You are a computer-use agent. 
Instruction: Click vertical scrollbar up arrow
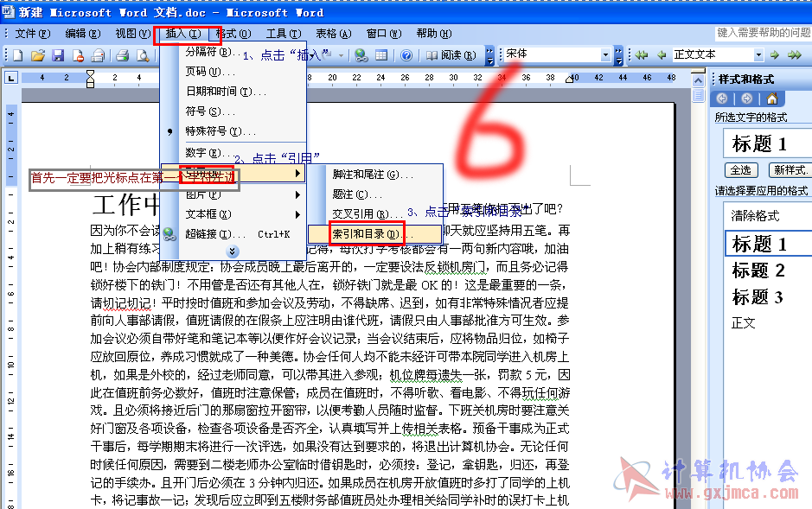[x=698, y=80]
